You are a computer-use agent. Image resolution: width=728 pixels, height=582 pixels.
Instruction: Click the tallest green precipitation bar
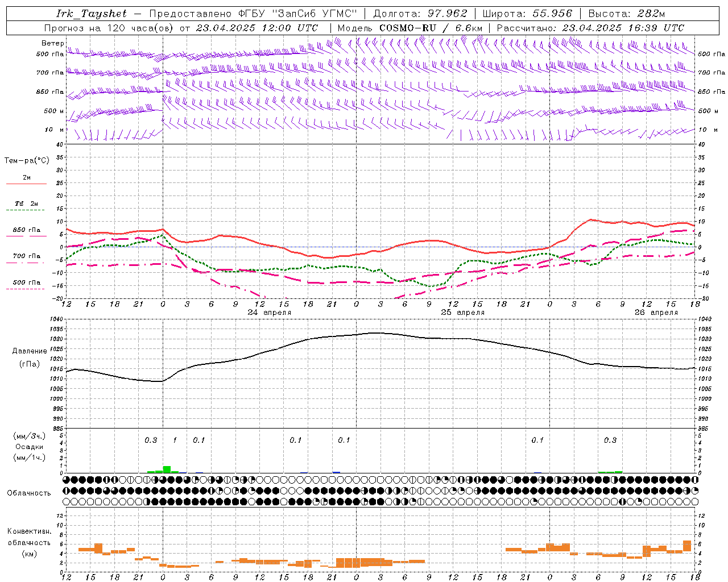(x=167, y=469)
